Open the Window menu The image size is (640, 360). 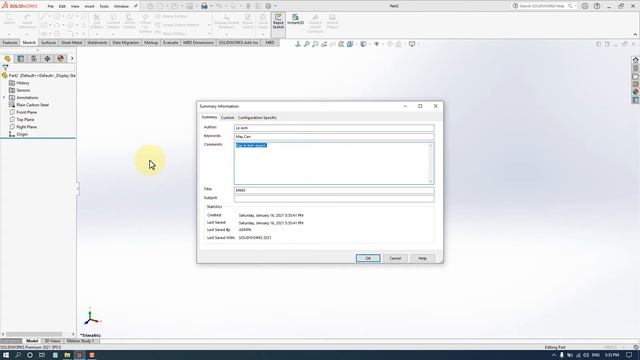[121, 7]
